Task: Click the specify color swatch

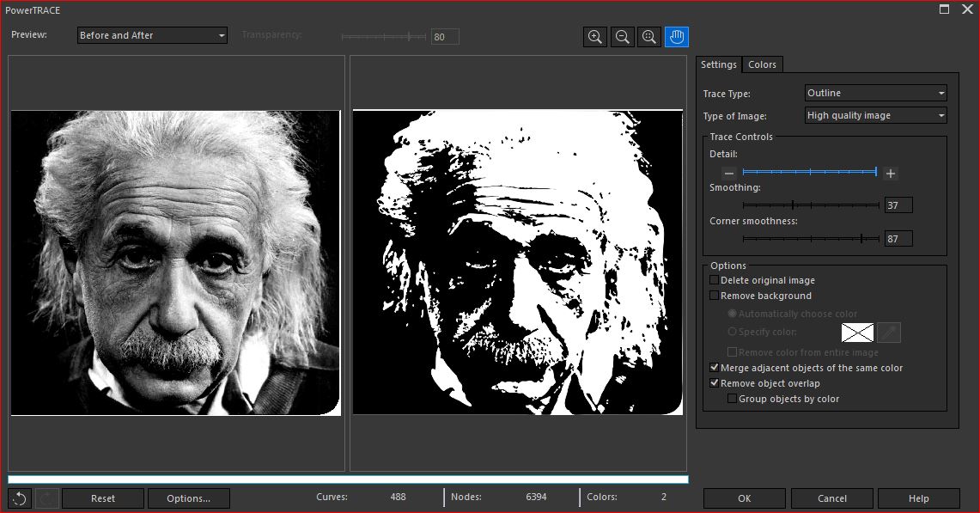Action: [857, 333]
